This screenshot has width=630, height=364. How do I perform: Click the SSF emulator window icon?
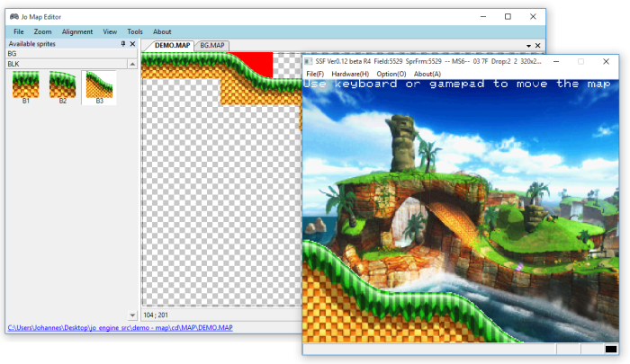pos(308,61)
